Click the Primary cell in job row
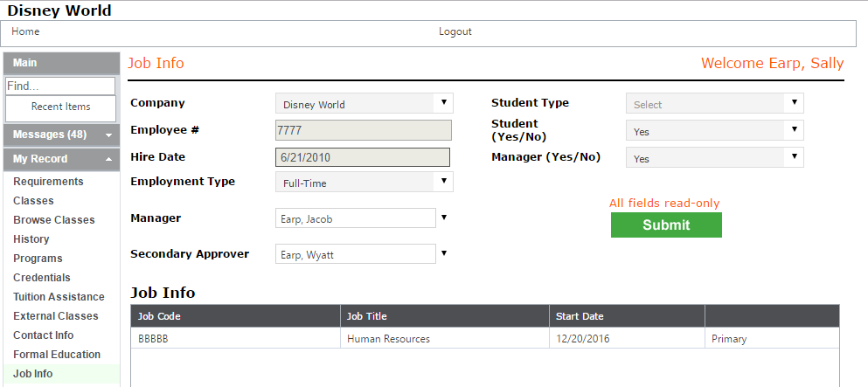 coord(772,338)
